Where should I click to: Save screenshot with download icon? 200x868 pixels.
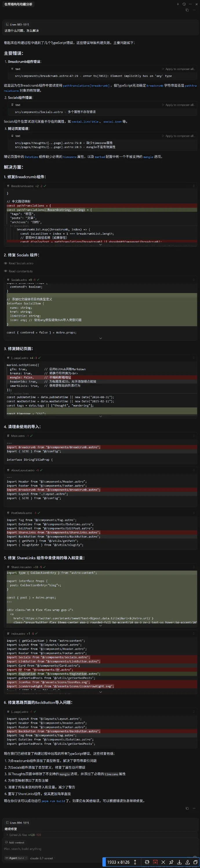pyautogui.click(x=179, y=862)
